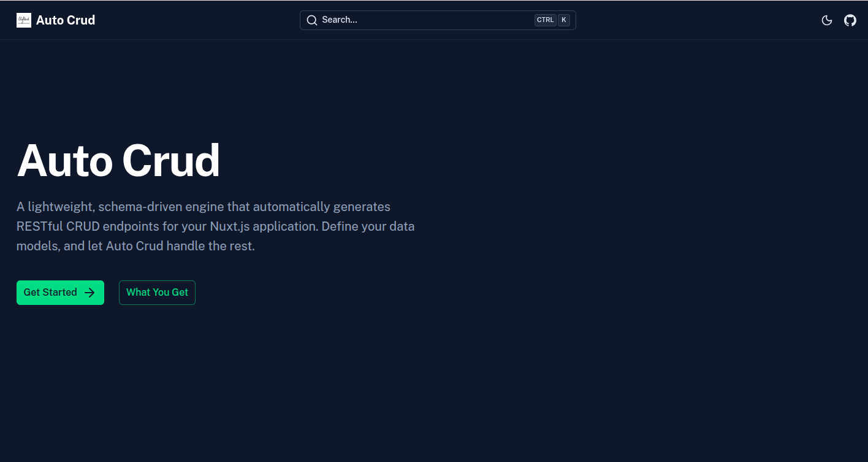Click the Auto Crud logo image
Image resolution: width=868 pixels, height=462 pixels.
(24, 20)
